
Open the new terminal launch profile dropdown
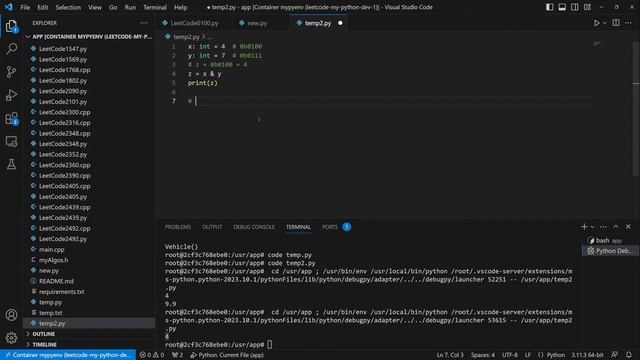tap(592, 227)
